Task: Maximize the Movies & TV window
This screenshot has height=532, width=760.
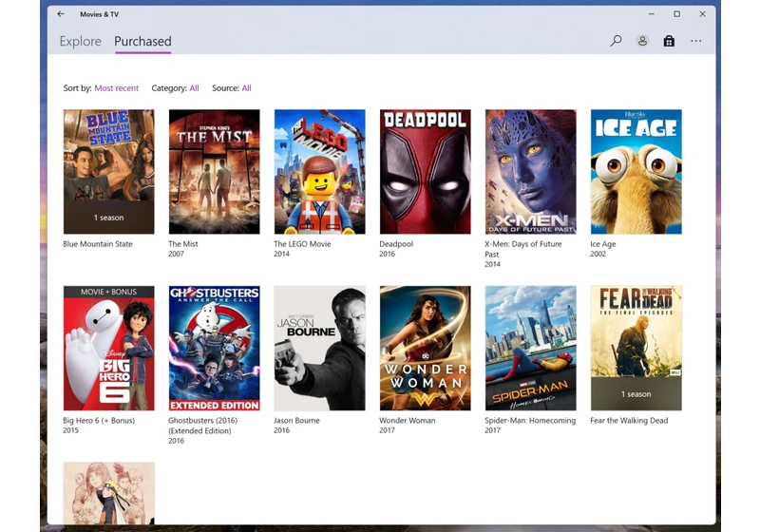Action: click(x=677, y=14)
